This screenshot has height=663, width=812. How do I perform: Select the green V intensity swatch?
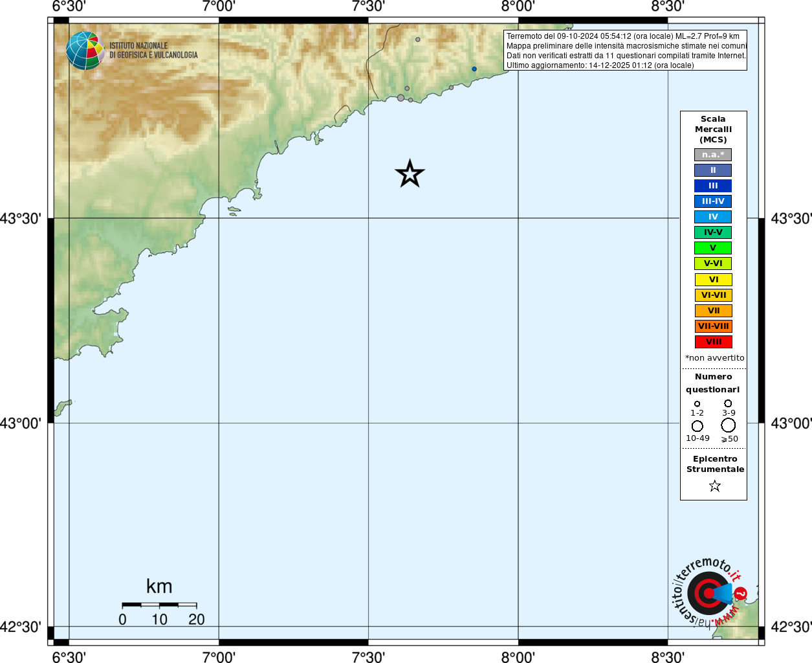(x=713, y=248)
